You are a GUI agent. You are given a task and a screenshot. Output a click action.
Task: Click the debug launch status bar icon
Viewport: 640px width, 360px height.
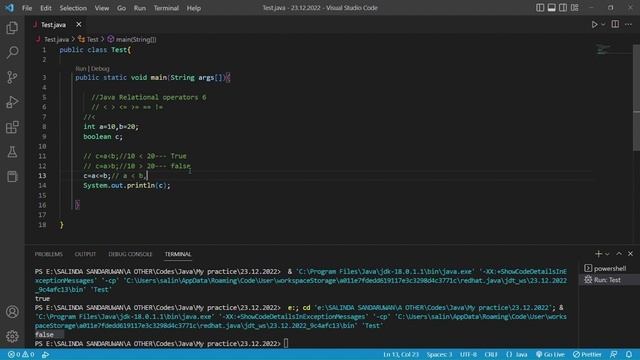click(45, 354)
